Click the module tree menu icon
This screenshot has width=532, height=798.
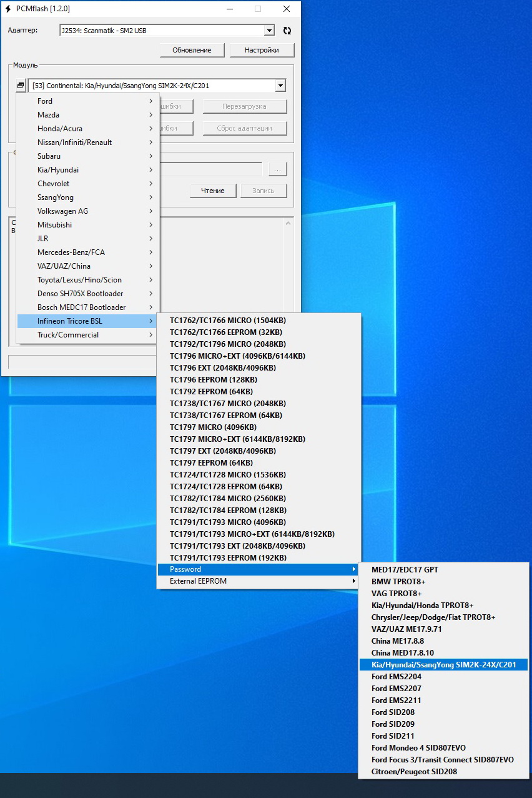point(21,86)
